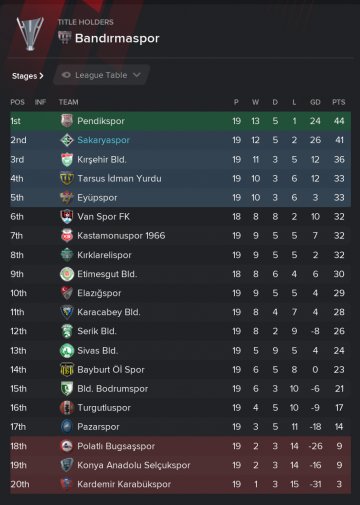
Task: Open the Sakaryaspor team link
Action: pos(103,140)
